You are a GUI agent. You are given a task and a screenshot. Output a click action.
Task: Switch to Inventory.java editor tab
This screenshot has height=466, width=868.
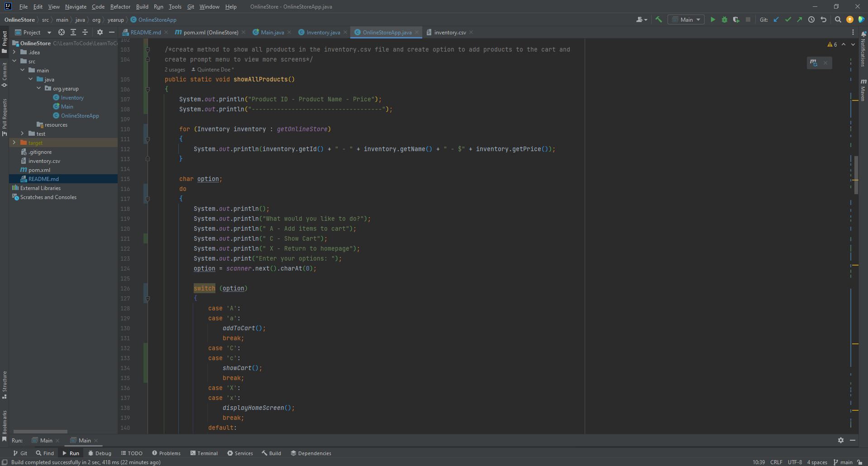tap(323, 32)
